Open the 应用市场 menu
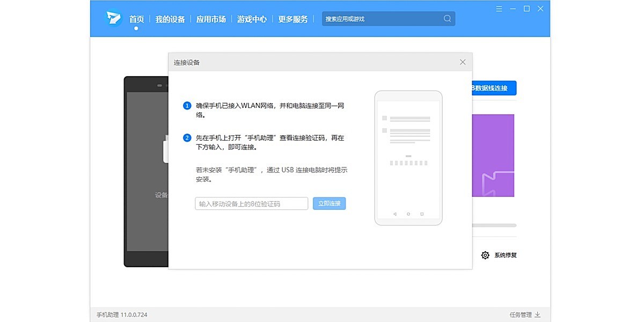The width and height of the screenshot is (644, 322). (211, 18)
